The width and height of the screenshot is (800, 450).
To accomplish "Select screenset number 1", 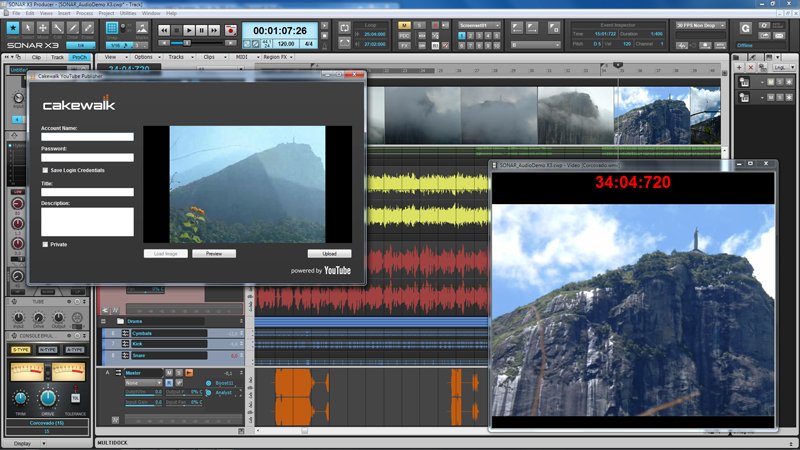I will tap(461, 36).
